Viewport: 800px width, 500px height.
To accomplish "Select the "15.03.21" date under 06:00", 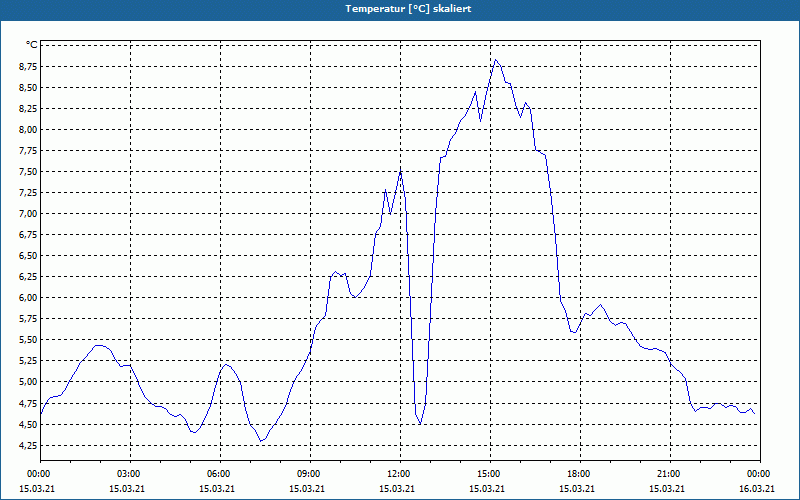I will coord(217,488).
